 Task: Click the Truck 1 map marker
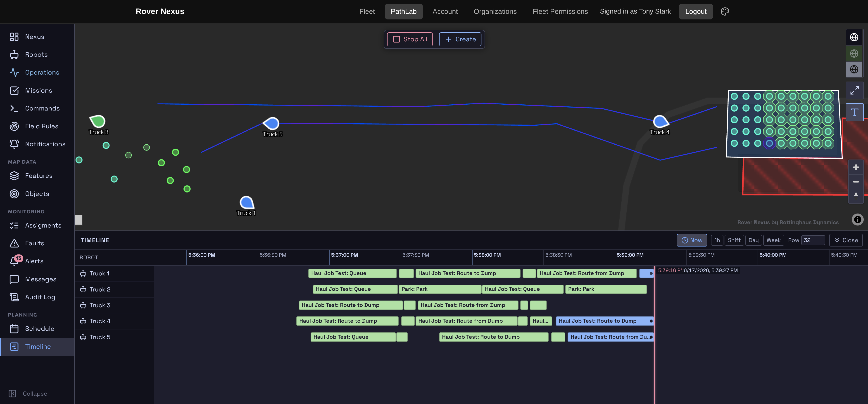tap(247, 203)
